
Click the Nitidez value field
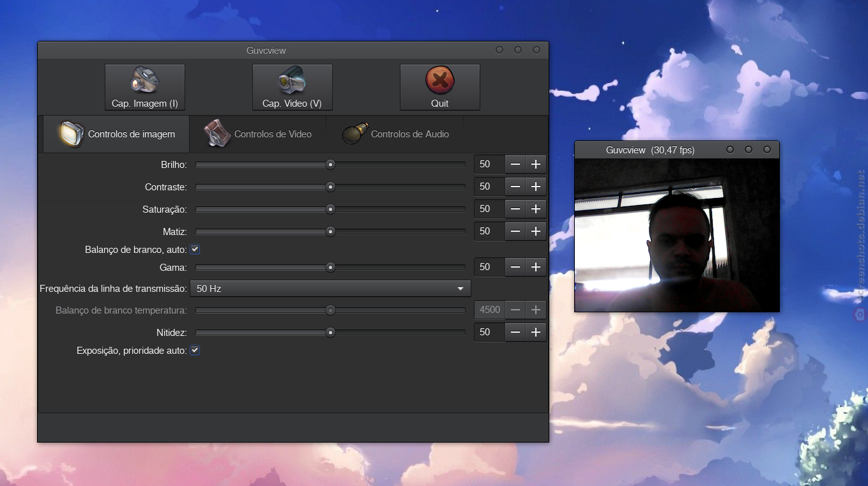click(489, 332)
